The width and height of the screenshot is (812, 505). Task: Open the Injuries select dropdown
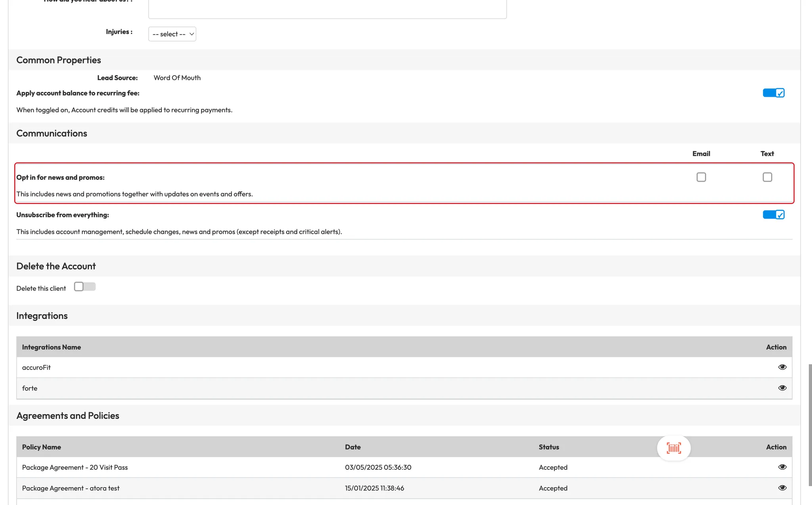click(172, 34)
